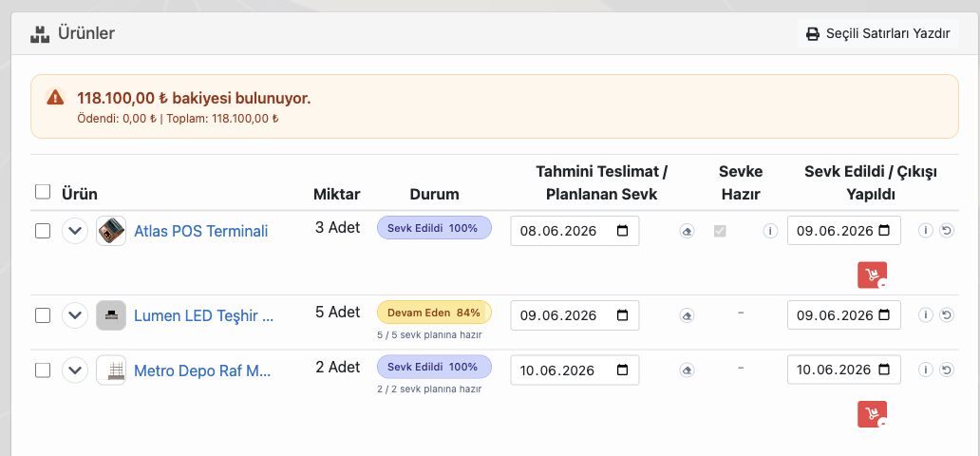The image size is (980, 456).
Task: Click '5 / 5 sevk planına hazır' note
Action: click(429, 334)
